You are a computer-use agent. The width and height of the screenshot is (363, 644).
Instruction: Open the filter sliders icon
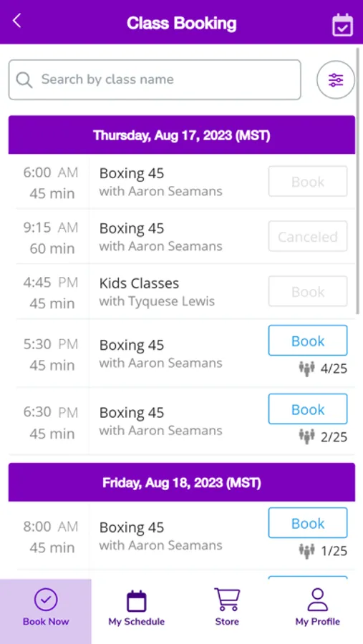[336, 79]
